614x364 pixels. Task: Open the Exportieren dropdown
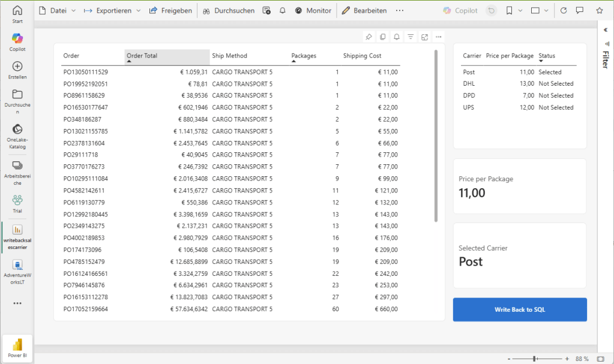click(111, 11)
